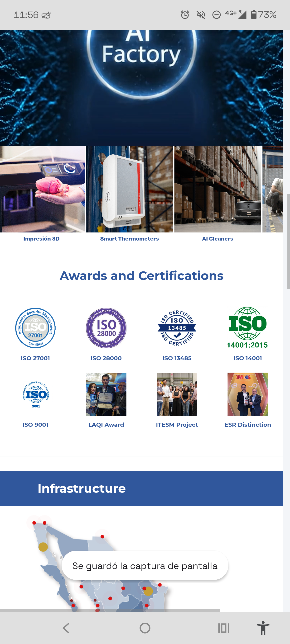290x644 pixels.
Task: Tap the red map dot near top-center border
Action: (x=102, y=536)
